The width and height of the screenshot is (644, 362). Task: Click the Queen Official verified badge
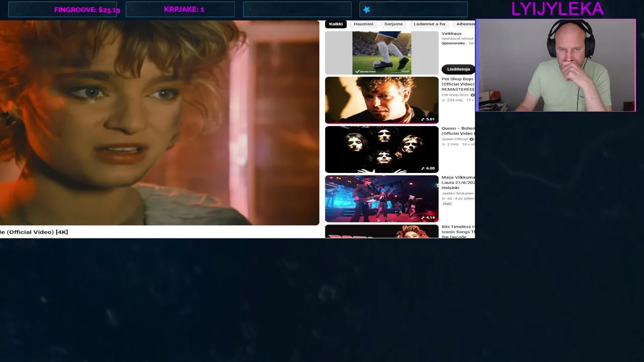[x=471, y=139]
